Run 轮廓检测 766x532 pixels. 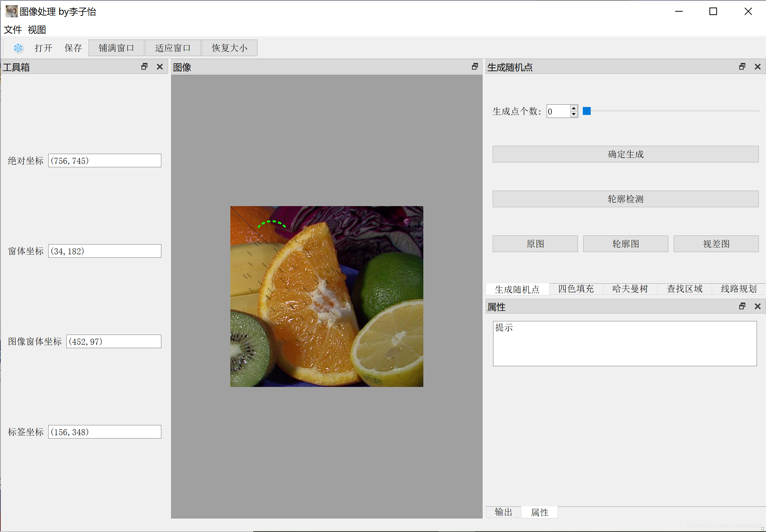click(x=625, y=199)
